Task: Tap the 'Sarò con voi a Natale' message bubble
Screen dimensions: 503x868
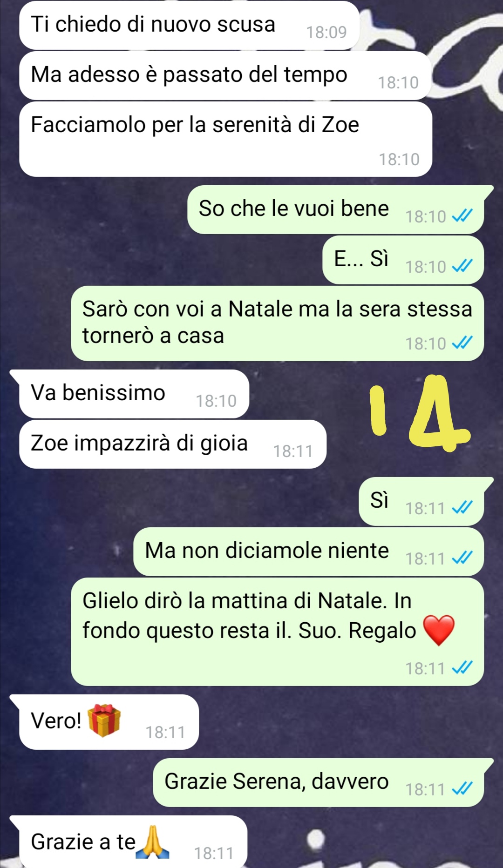Action: tap(277, 323)
